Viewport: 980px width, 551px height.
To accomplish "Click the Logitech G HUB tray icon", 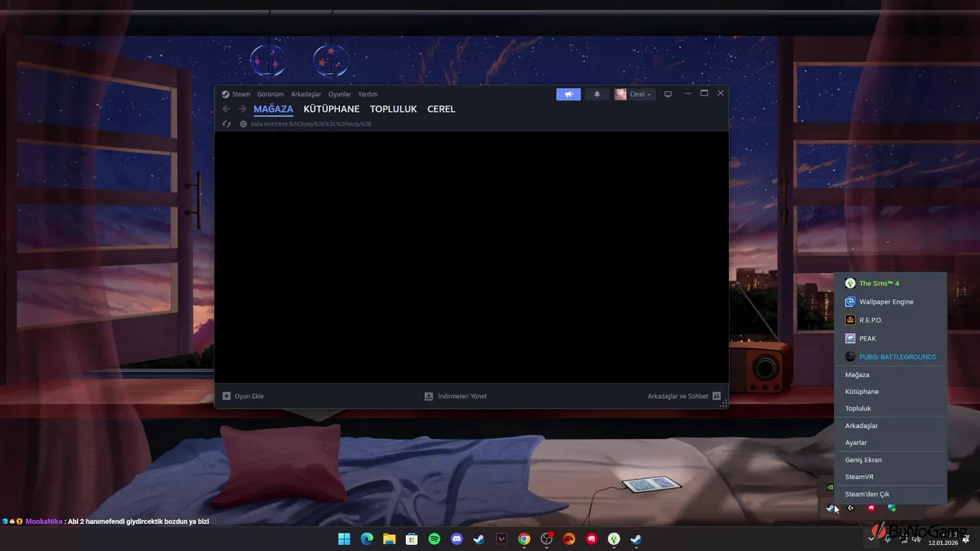I will (851, 507).
